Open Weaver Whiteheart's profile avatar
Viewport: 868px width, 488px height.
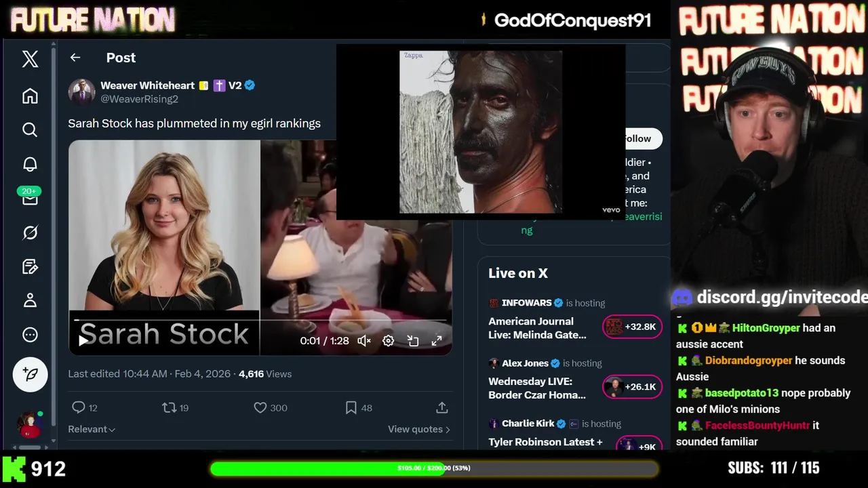(x=81, y=92)
